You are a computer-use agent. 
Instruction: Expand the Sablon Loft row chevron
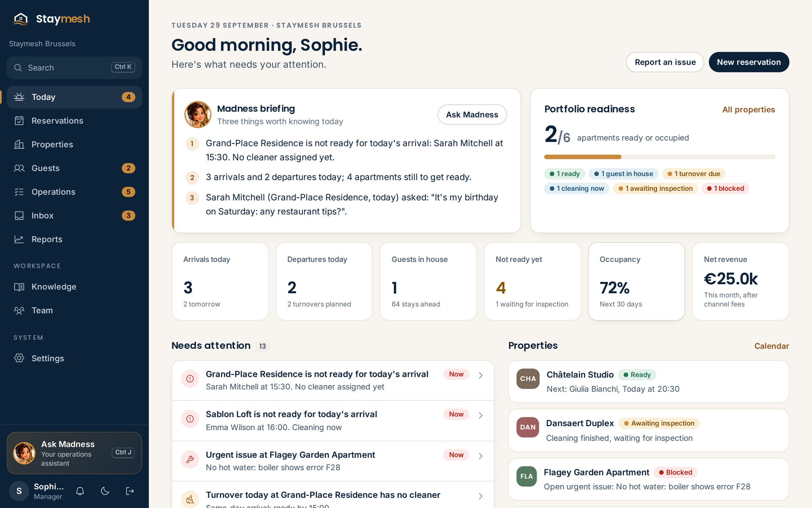(x=480, y=415)
